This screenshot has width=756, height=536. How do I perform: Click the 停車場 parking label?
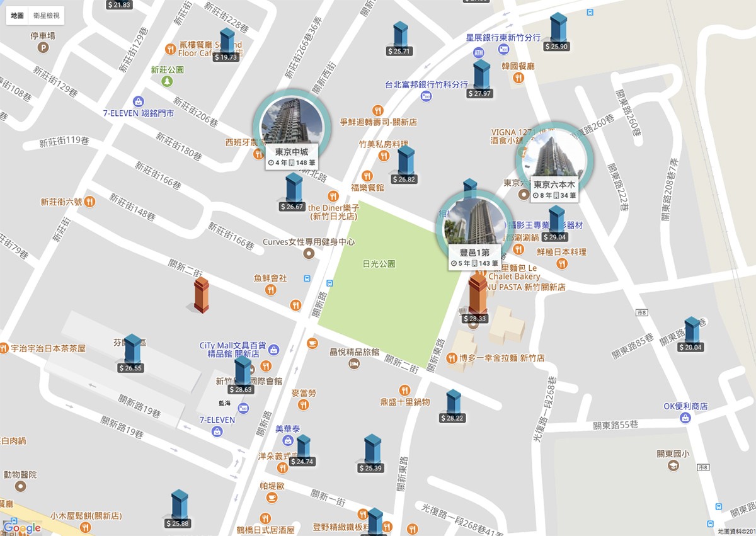click(x=43, y=37)
